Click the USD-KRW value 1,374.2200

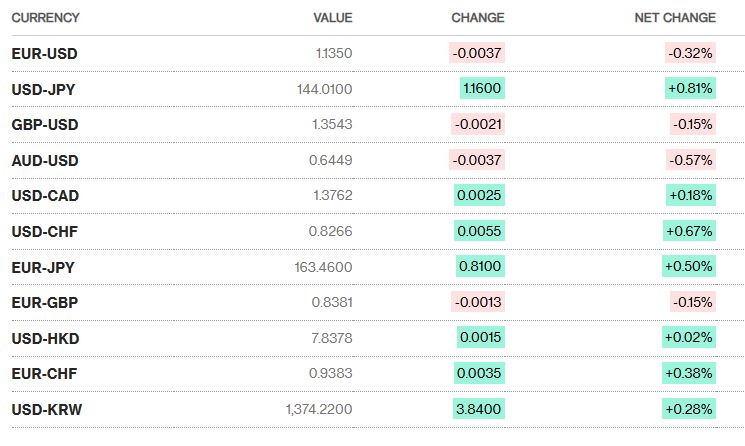click(318, 410)
